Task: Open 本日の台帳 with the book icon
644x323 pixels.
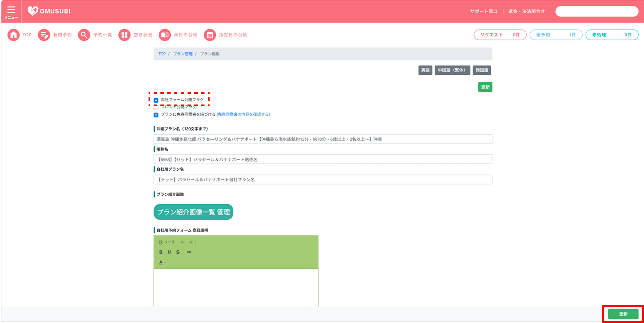Action: (165, 35)
